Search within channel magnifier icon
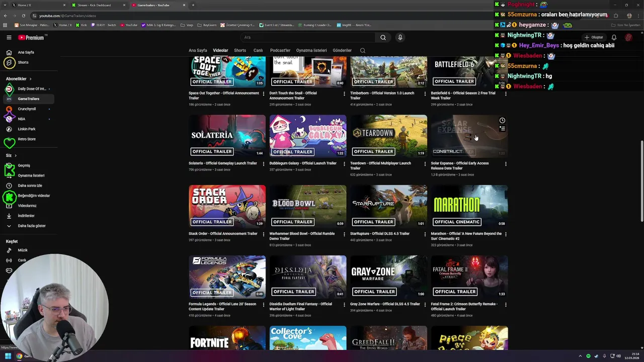Screen dimensions: 644x362 [x=363, y=50]
